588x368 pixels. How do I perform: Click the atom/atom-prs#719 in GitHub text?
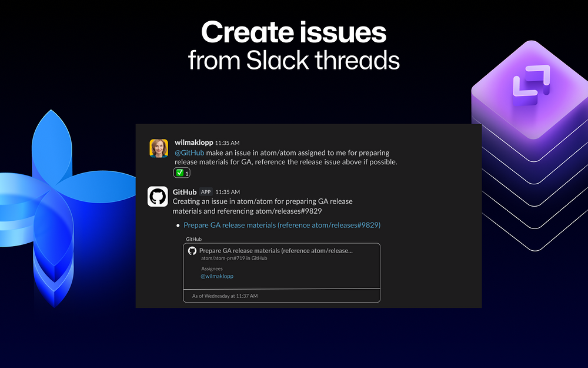(x=234, y=258)
